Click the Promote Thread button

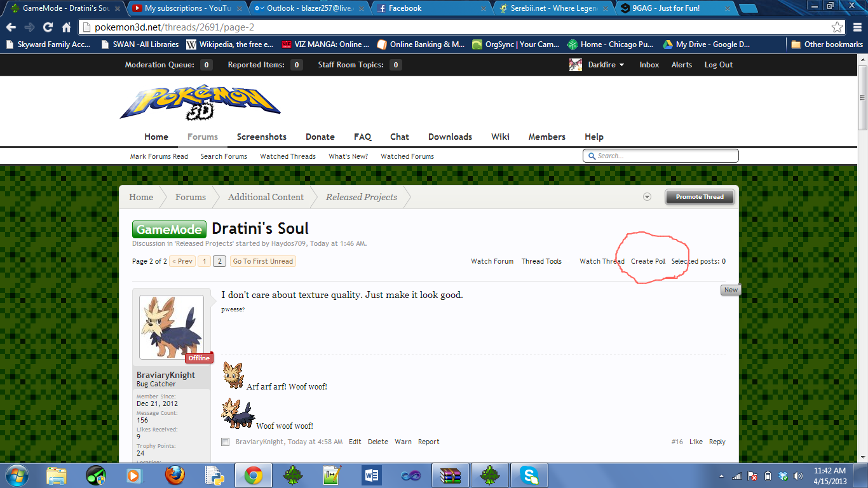[699, 197]
